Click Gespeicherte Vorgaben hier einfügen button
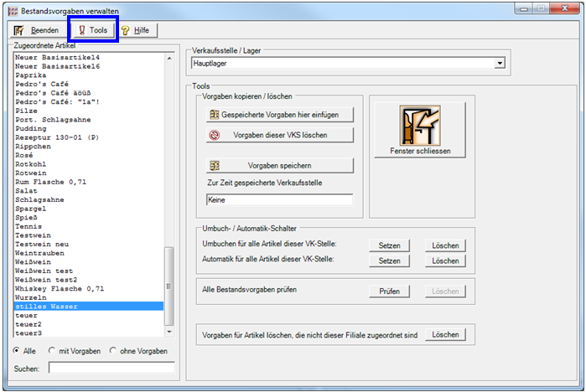Screen dimensions: 586x392 tap(279, 115)
